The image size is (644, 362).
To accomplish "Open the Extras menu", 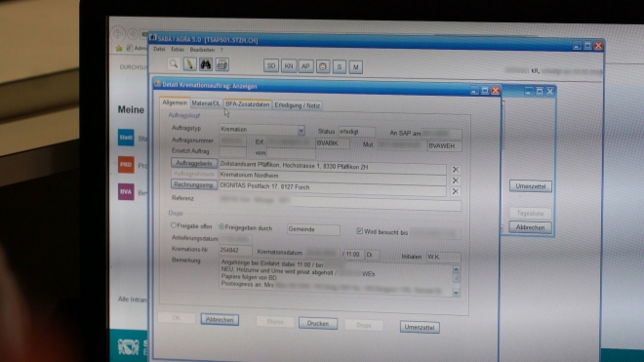I will 178,50.
